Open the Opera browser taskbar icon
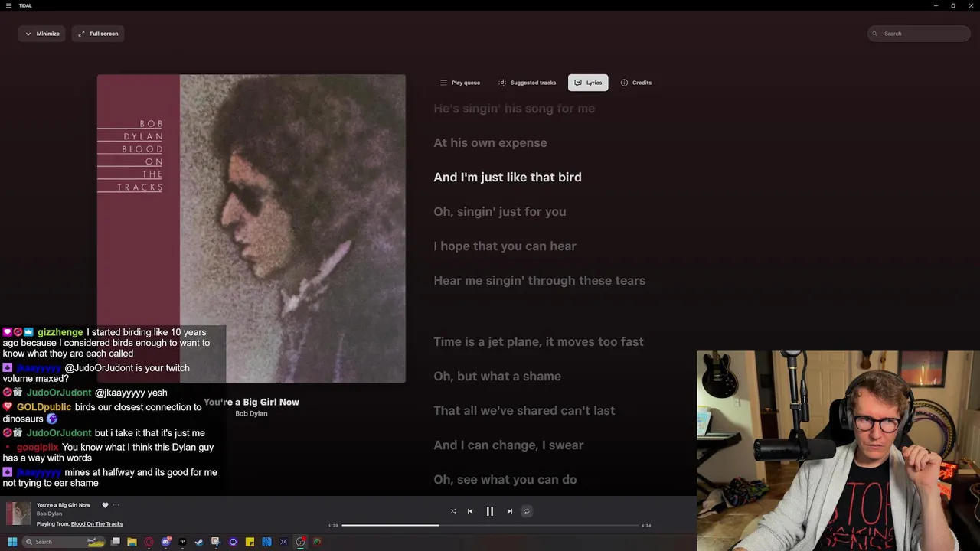The width and height of the screenshot is (980, 551). 149,542
